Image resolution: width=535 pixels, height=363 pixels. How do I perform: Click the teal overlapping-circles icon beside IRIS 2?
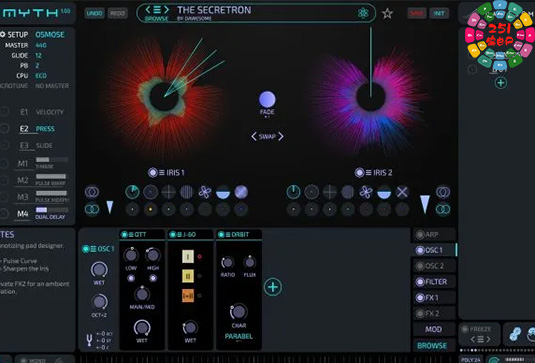point(443,209)
